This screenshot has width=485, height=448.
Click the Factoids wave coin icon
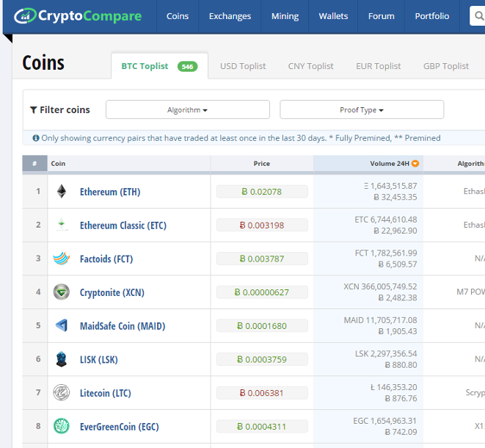[61, 259]
